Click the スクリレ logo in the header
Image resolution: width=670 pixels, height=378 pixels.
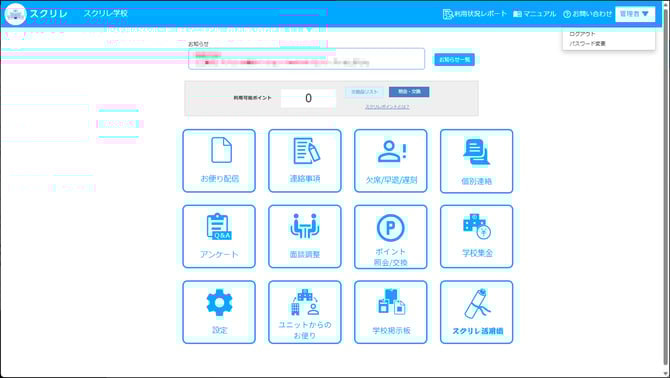pos(36,14)
